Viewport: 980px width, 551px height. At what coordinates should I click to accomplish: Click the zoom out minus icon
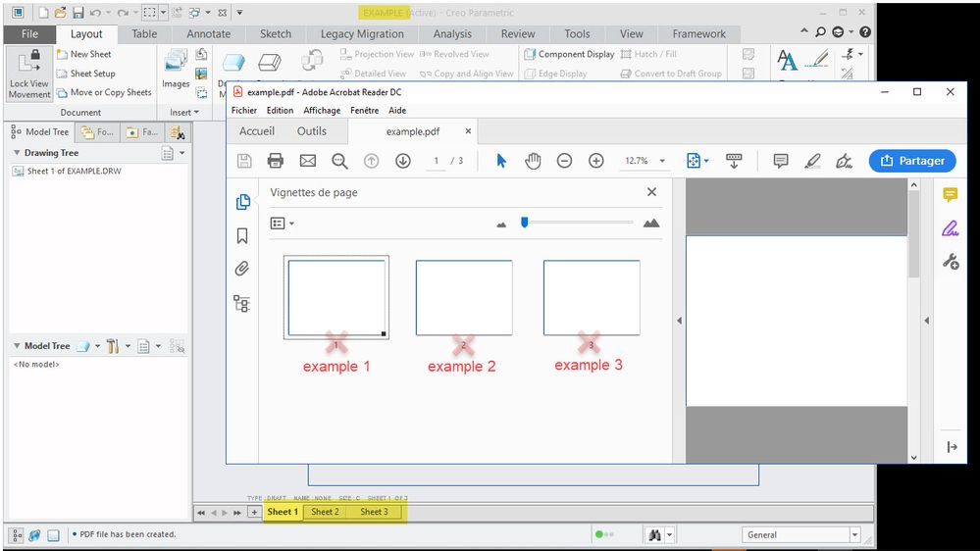click(564, 161)
